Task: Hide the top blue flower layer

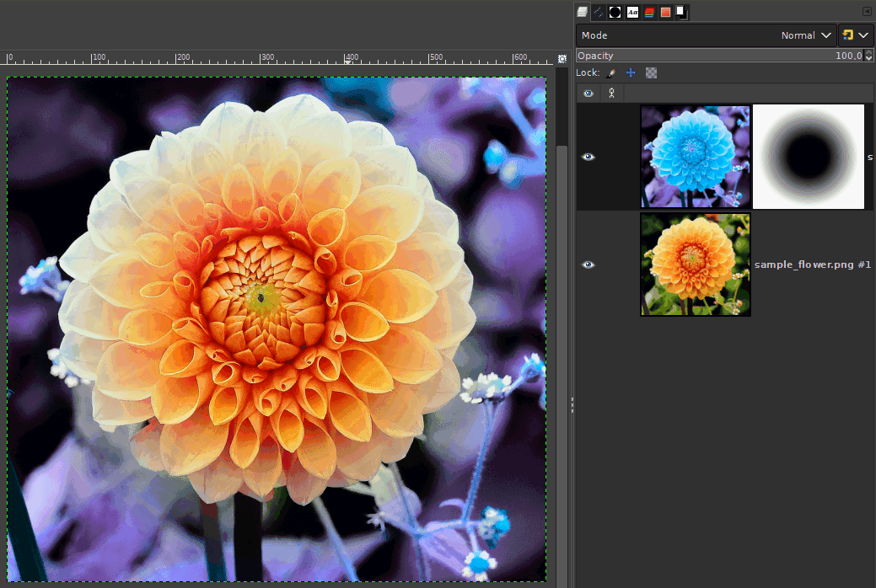Action: pyautogui.click(x=588, y=157)
